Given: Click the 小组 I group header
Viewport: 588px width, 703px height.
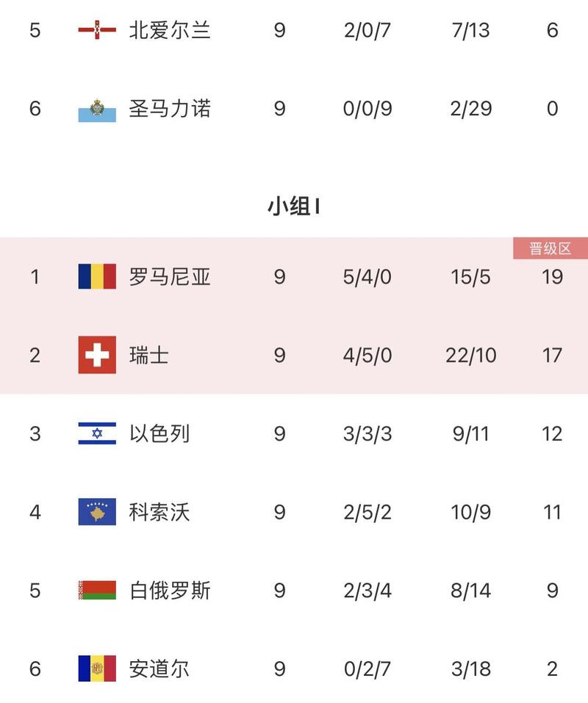Looking at the screenshot, I should pos(293,207).
